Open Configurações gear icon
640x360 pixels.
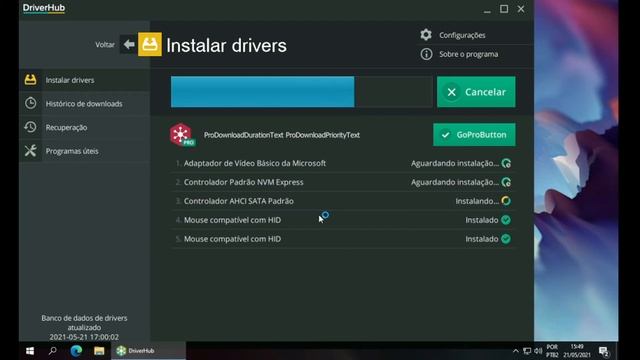coord(426,35)
